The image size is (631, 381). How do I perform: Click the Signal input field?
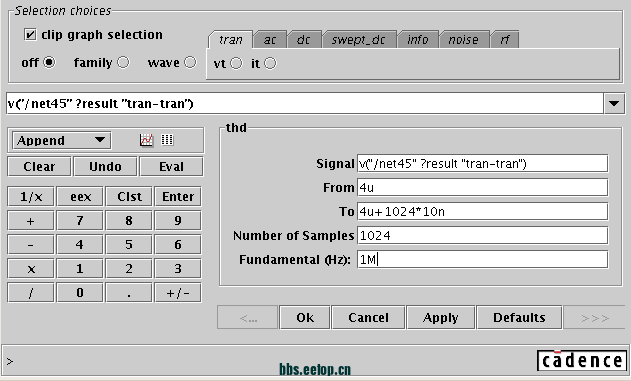pyautogui.click(x=483, y=164)
